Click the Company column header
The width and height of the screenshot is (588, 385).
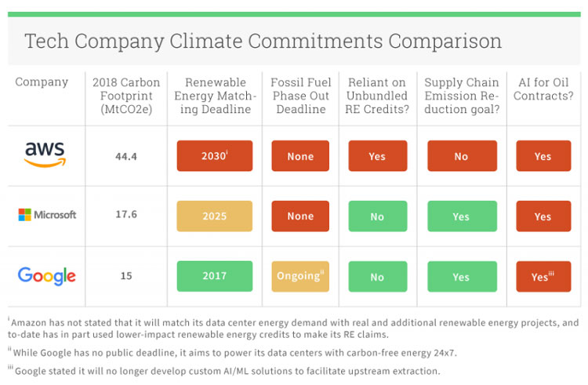coord(42,82)
